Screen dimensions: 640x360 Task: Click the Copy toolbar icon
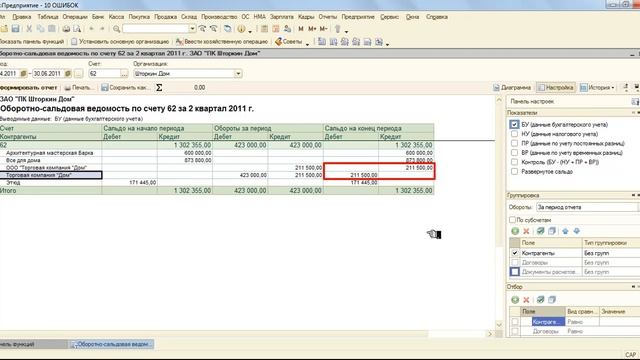coord(40,29)
